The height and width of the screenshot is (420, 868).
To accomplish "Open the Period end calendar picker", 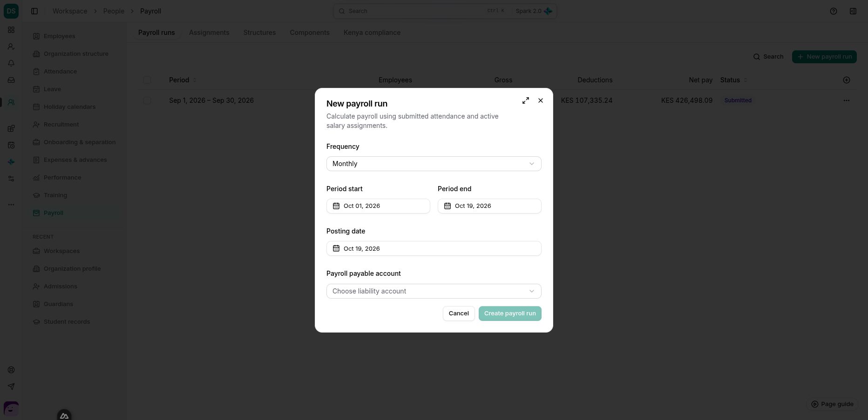I will tap(489, 206).
